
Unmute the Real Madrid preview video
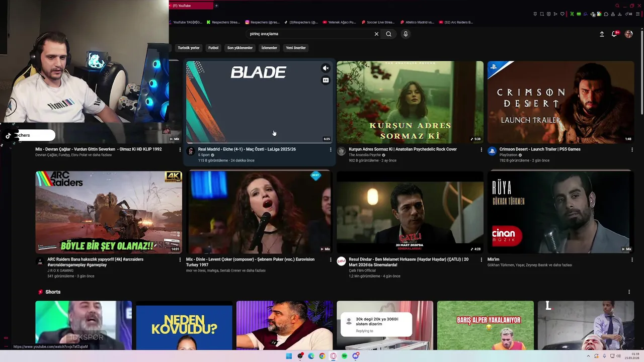[x=326, y=68]
